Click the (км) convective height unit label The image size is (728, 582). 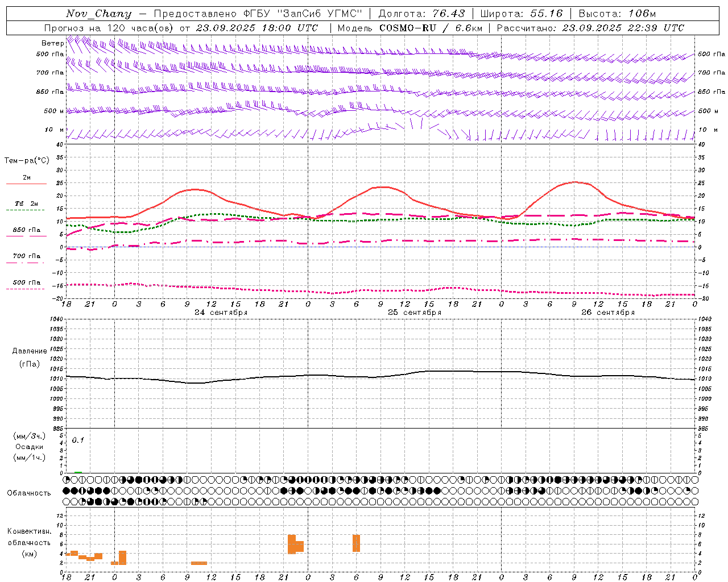(x=30, y=554)
